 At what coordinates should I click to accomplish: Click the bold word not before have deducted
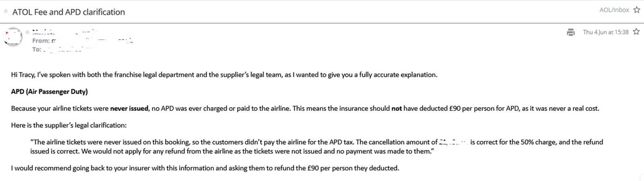click(396, 108)
